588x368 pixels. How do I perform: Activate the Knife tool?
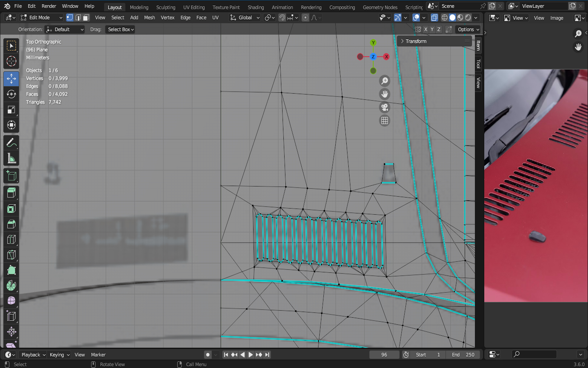point(11,255)
